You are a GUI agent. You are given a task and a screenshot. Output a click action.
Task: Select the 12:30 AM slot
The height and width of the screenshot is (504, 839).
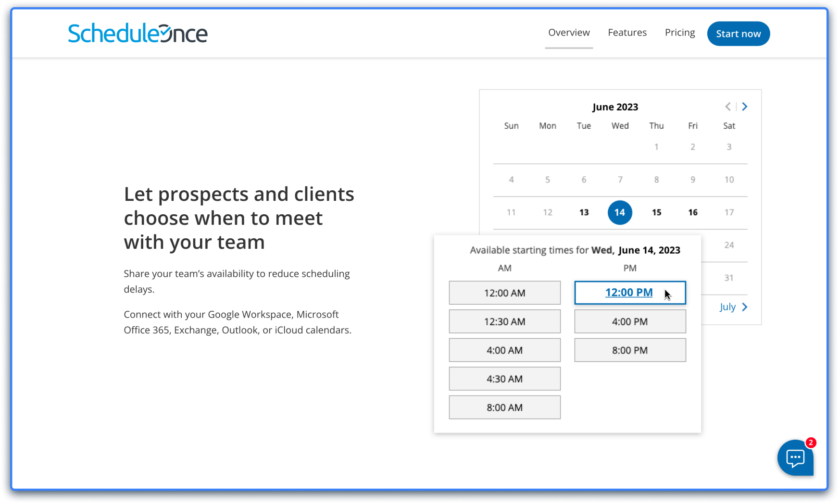(x=504, y=321)
